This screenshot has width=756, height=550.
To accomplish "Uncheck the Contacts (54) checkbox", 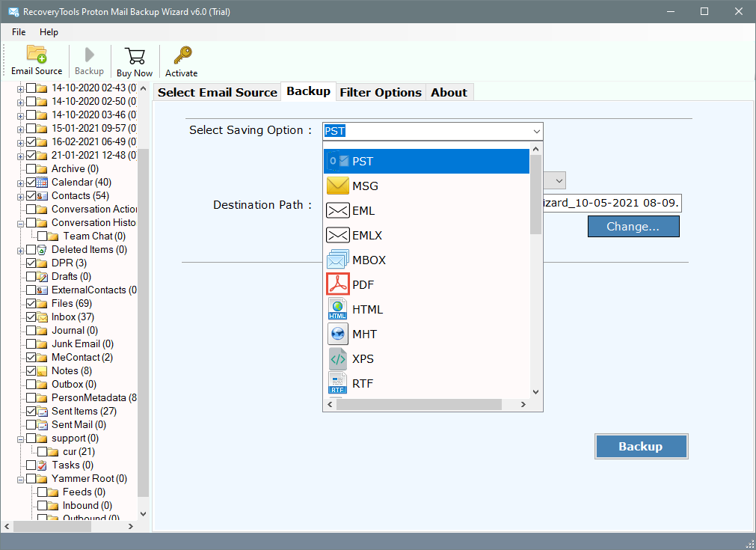I will tap(31, 196).
